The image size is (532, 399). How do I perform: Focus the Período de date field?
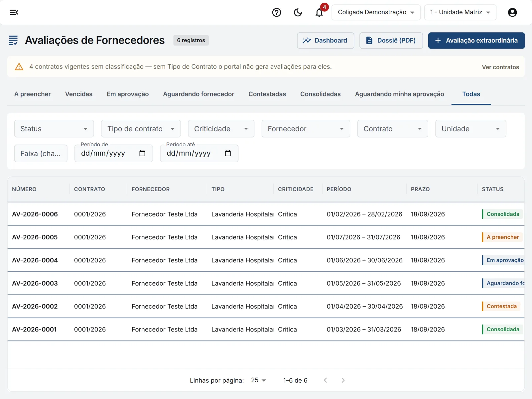click(x=114, y=153)
